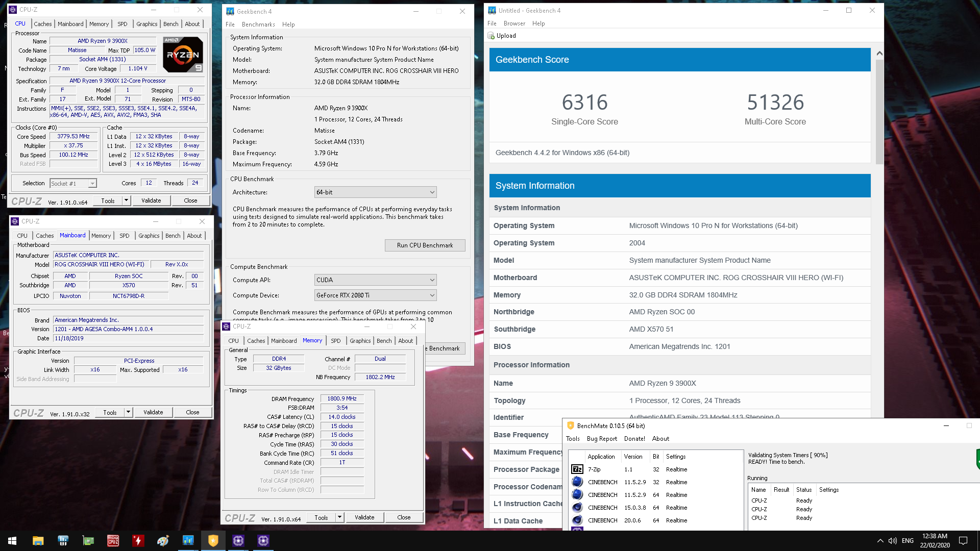Click the first purple CPU-Z taskbar icon

click(238, 541)
